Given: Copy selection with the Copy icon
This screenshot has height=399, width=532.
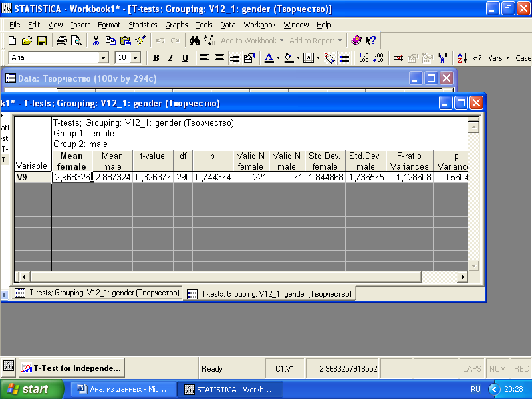Looking at the screenshot, I should click(110, 41).
